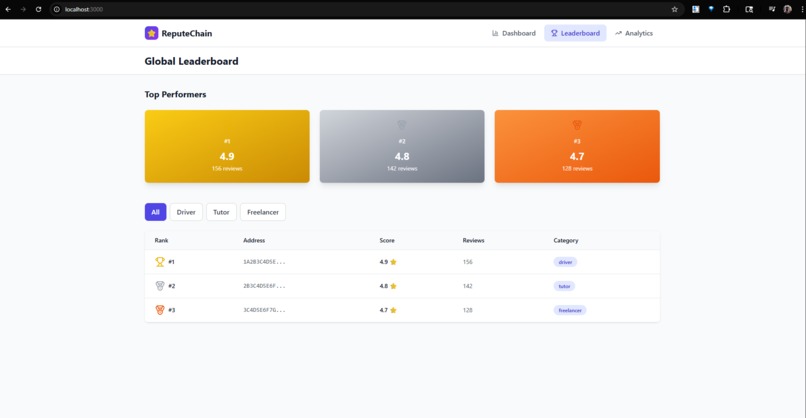Select address 2B3C4D5E6F...
Screen dimensions: 806x418
pyautogui.click(x=264, y=286)
